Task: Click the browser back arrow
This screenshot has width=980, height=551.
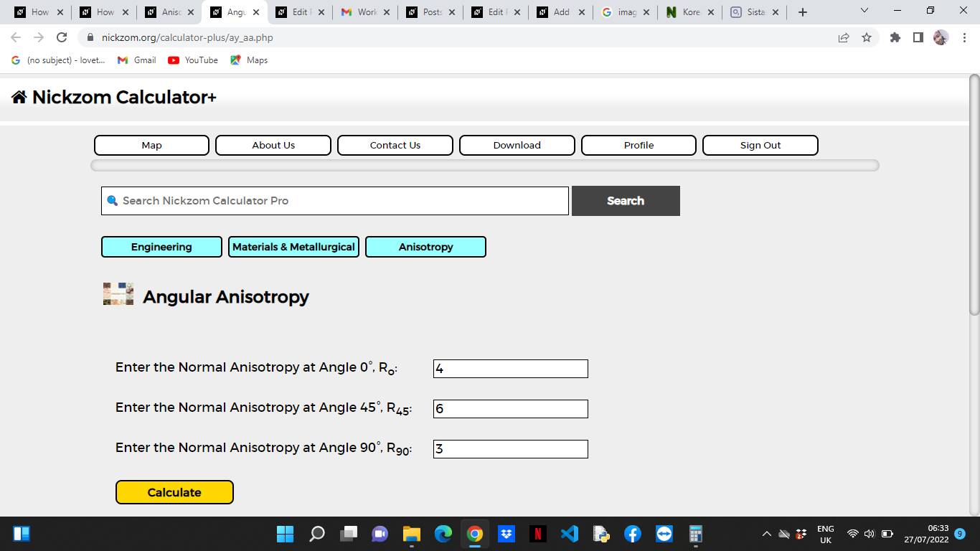Action: [x=16, y=37]
